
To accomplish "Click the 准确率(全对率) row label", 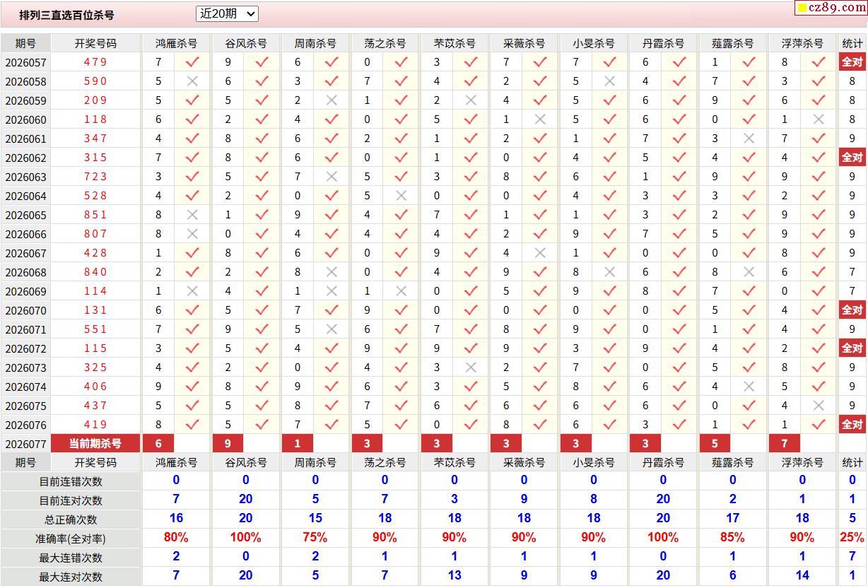I will [71, 539].
